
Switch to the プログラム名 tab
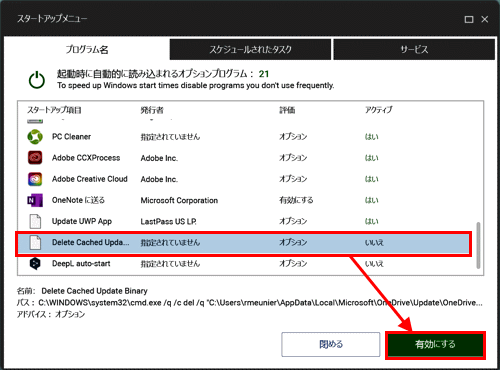(x=87, y=49)
